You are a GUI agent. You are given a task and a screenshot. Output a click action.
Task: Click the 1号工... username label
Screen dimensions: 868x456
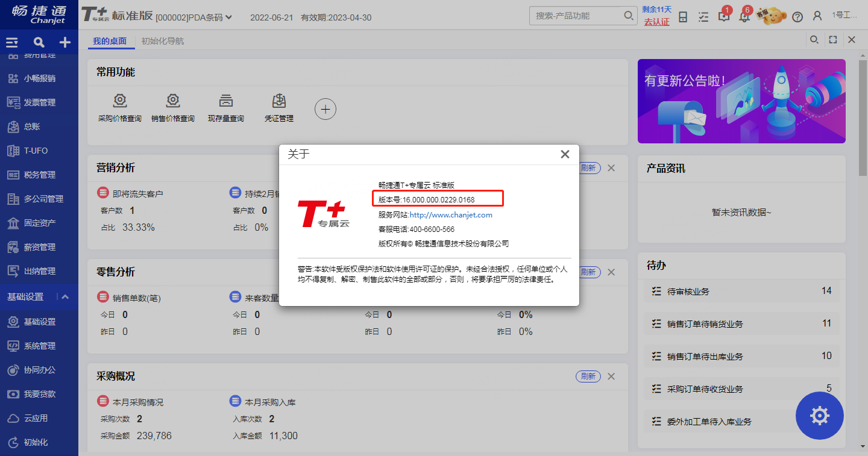coord(844,15)
